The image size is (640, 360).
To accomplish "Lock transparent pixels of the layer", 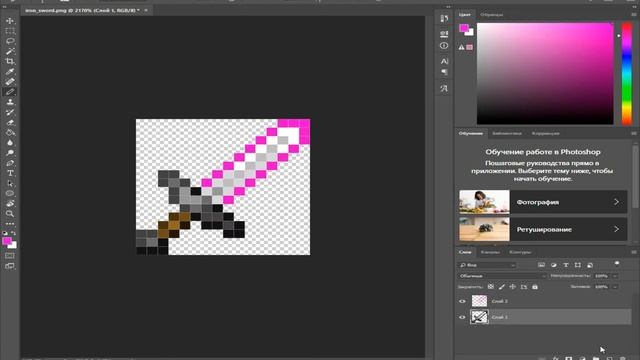I will click(x=491, y=287).
